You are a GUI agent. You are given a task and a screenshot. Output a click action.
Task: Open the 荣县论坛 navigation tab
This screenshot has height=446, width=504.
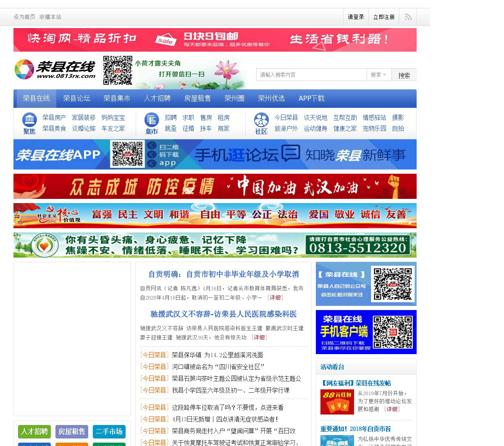point(76,98)
